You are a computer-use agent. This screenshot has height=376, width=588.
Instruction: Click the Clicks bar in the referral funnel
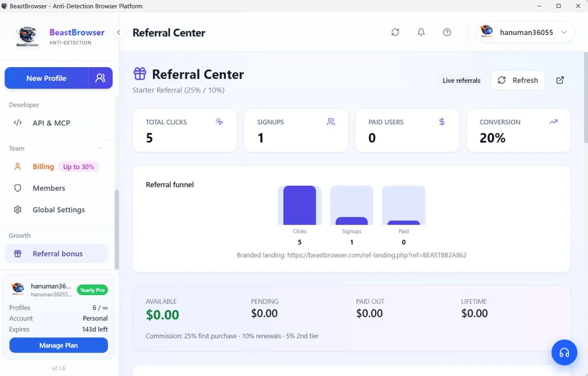pos(299,205)
